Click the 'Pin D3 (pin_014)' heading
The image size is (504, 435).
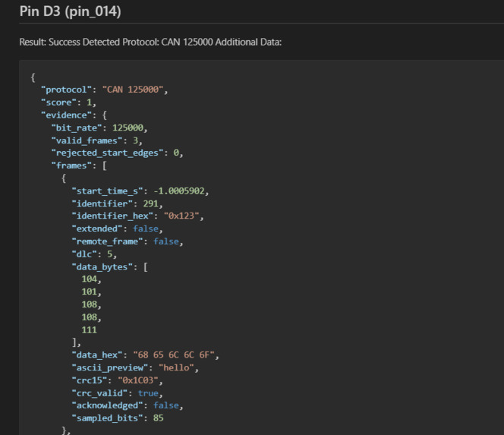point(70,11)
